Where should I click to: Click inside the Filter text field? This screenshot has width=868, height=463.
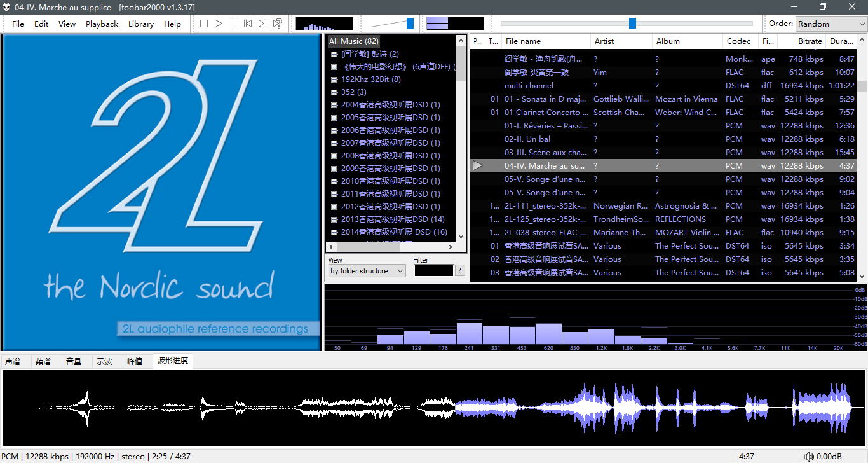tap(433, 271)
